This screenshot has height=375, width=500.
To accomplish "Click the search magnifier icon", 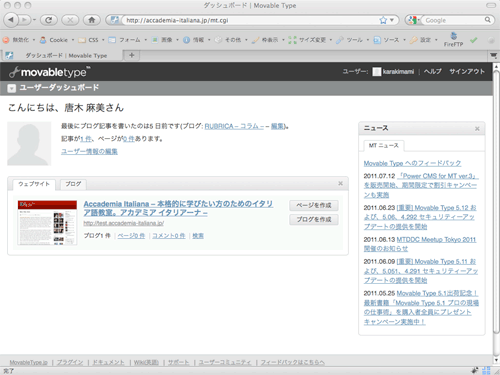I will click(488, 20).
